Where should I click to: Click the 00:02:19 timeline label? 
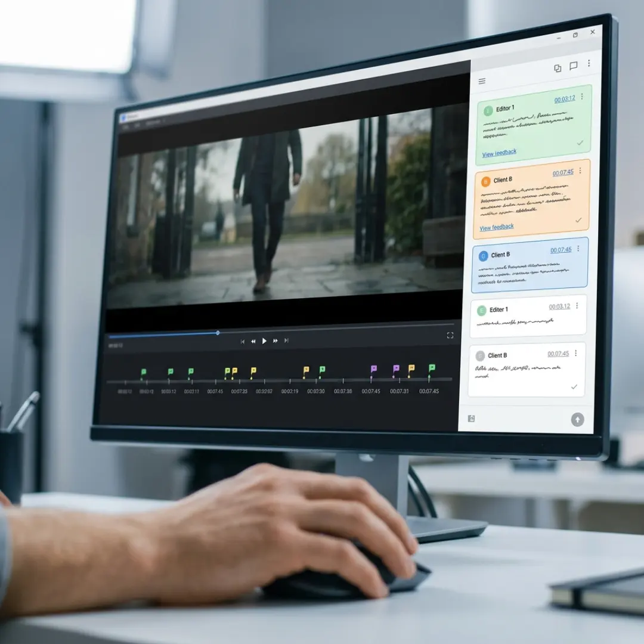point(290,391)
